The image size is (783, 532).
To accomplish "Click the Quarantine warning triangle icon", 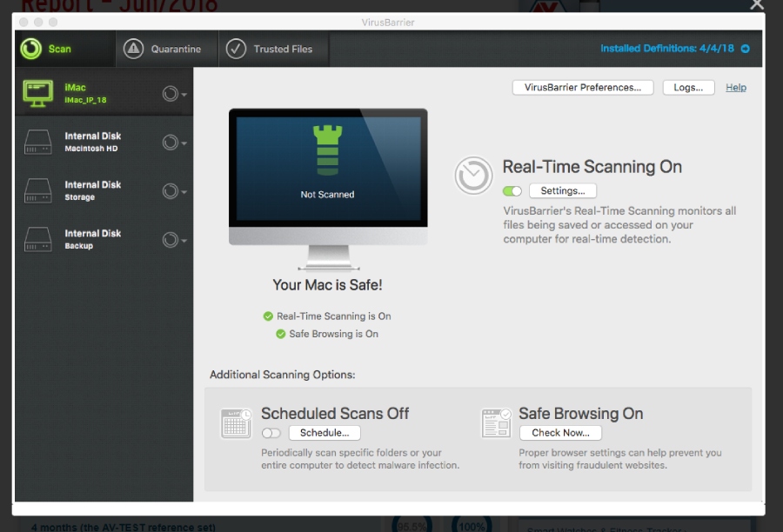I will pyautogui.click(x=133, y=49).
